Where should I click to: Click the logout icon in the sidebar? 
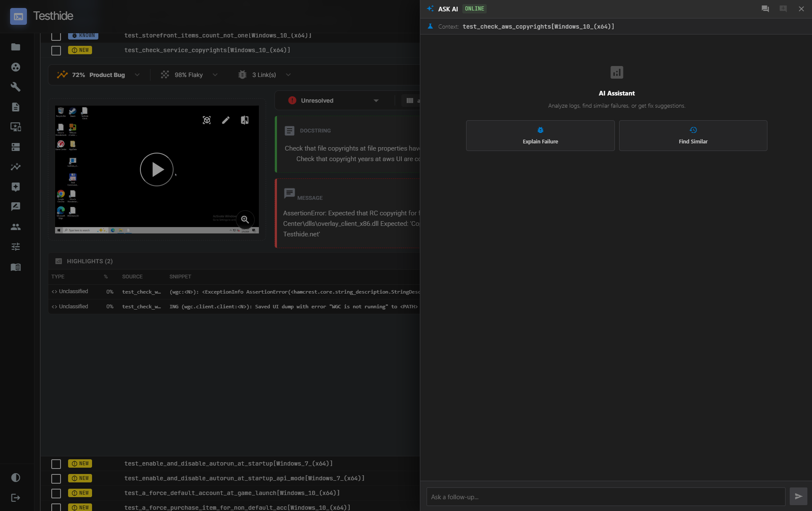[16, 498]
